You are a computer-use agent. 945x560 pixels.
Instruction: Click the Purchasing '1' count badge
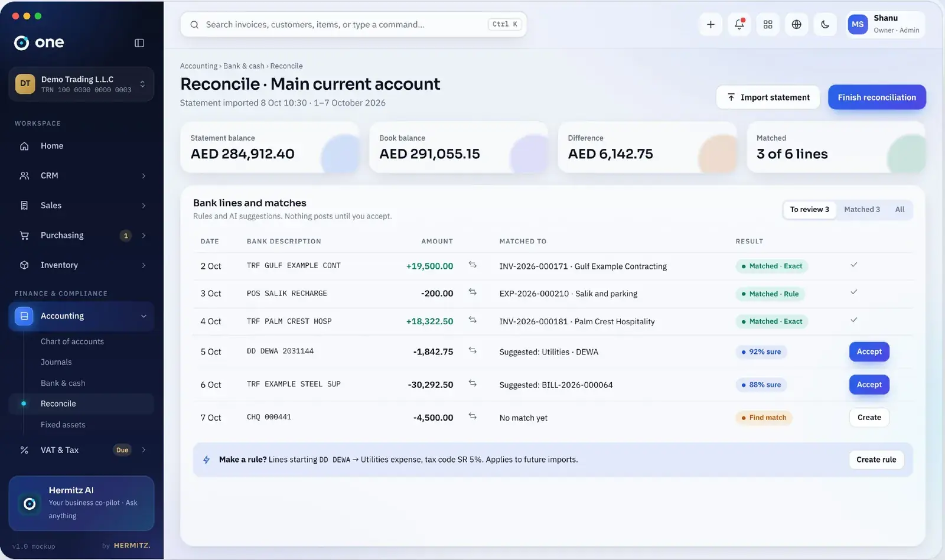125,236
